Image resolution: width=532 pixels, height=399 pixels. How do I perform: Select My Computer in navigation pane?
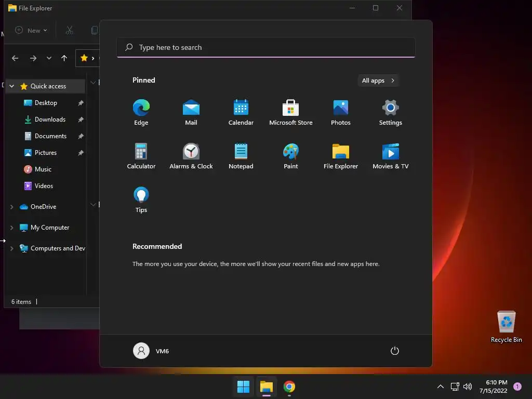[x=50, y=228]
